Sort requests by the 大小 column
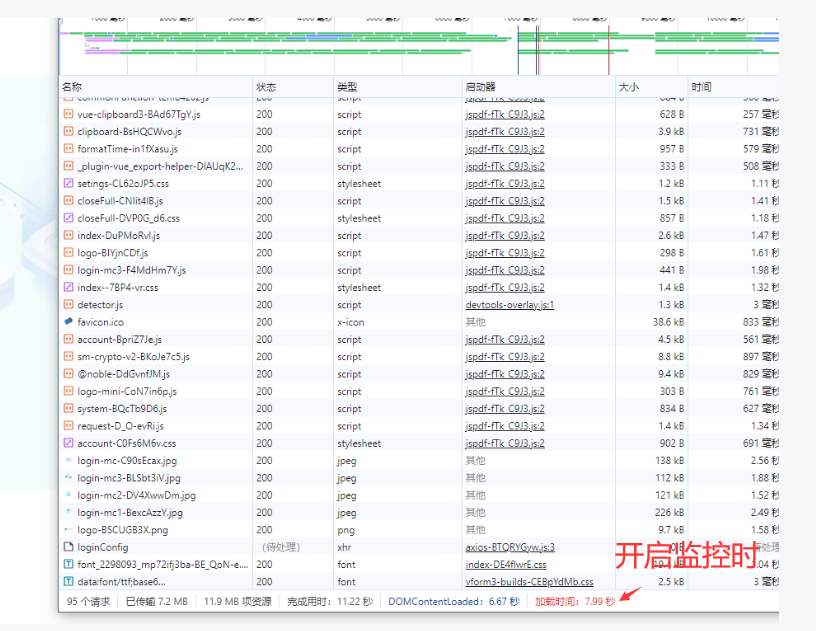 [628, 86]
